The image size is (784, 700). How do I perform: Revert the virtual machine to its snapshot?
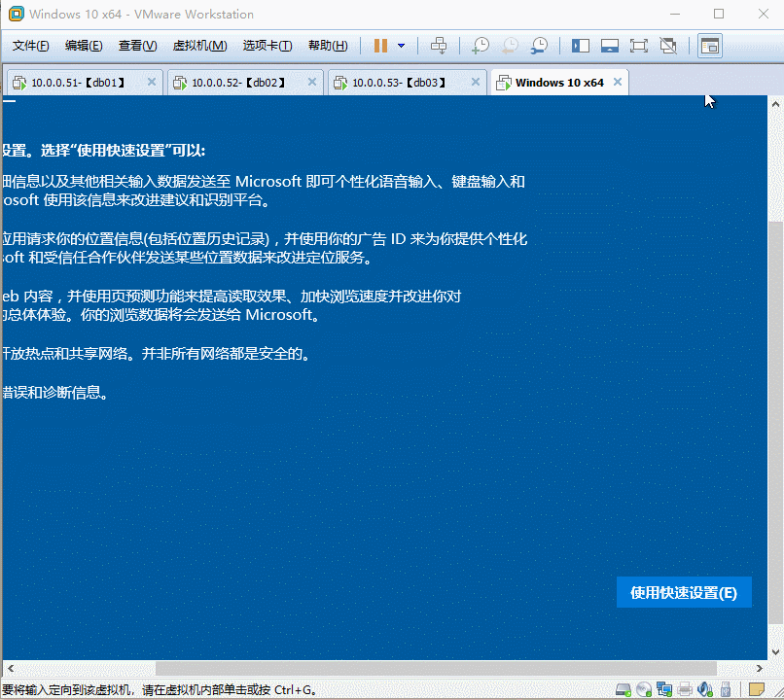510,46
